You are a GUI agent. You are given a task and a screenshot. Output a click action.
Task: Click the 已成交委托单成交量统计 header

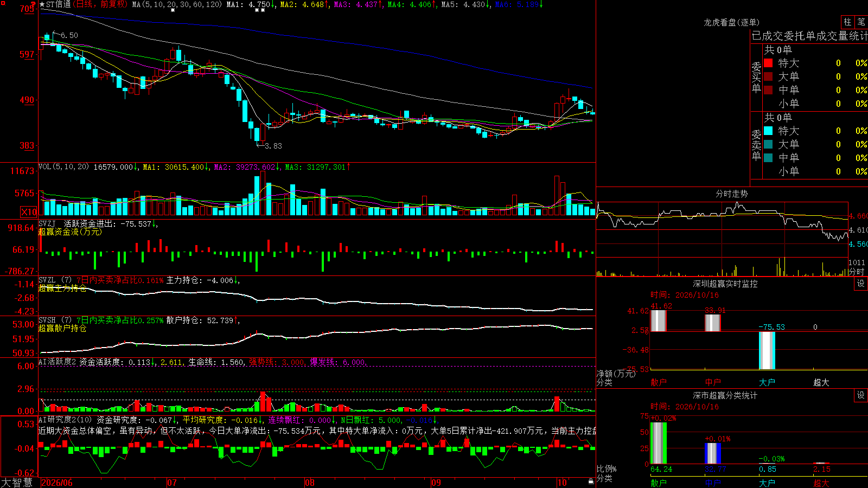point(809,36)
